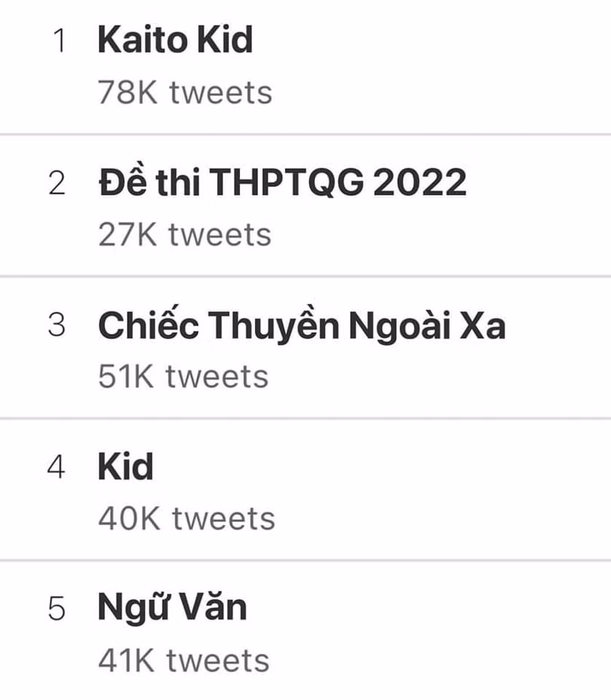
Task: Select rank number 4 next to Kid
Action: 61,466
